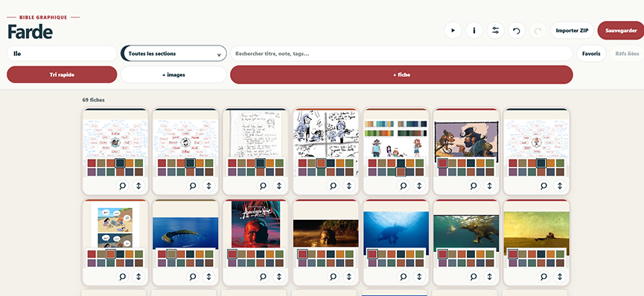The height and width of the screenshot is (296, 644).
Task: Click move arrows on pirate and monkey card
Action: point(490,186)
